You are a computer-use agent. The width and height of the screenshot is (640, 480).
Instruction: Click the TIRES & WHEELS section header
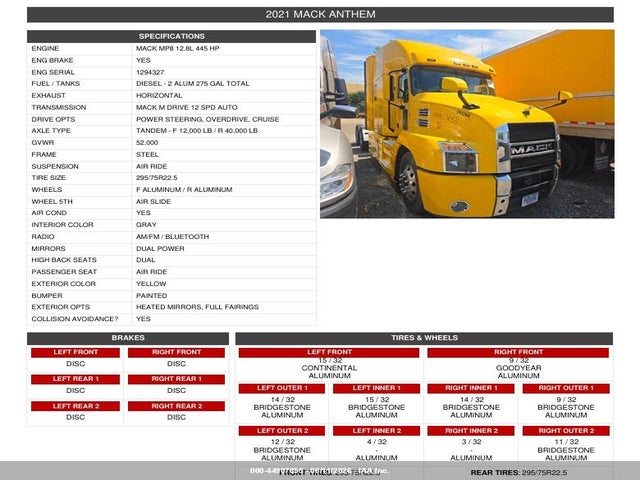point(424,338)
